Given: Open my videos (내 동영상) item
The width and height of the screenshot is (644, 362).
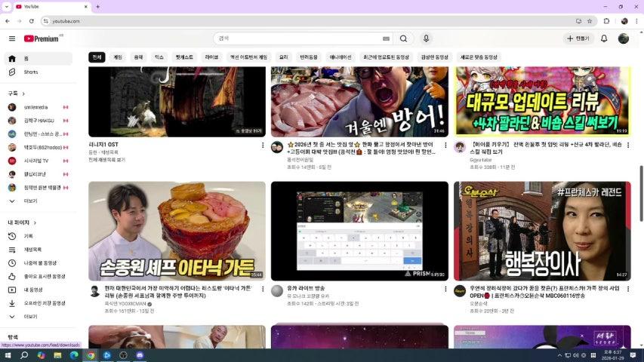Looking at the screenshot, I should tap(39, 290).
